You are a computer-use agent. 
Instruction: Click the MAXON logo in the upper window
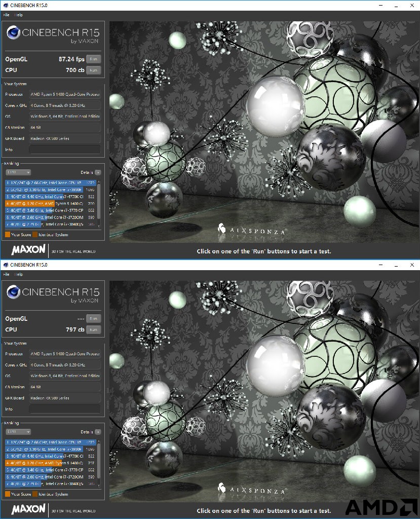point(28,249)
